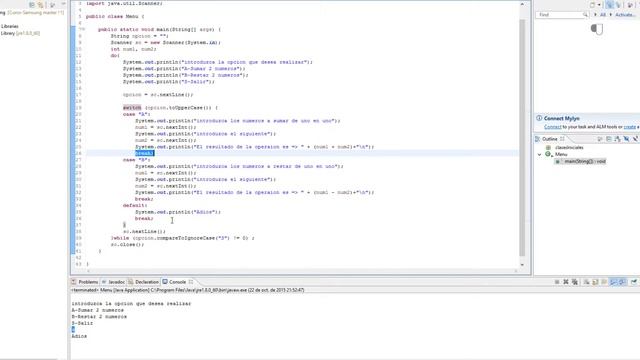The width and height of the screenshot is (640, 360).
Task: Click the All link in Task List
Action: pyautogui.click(x=602, y=15)
